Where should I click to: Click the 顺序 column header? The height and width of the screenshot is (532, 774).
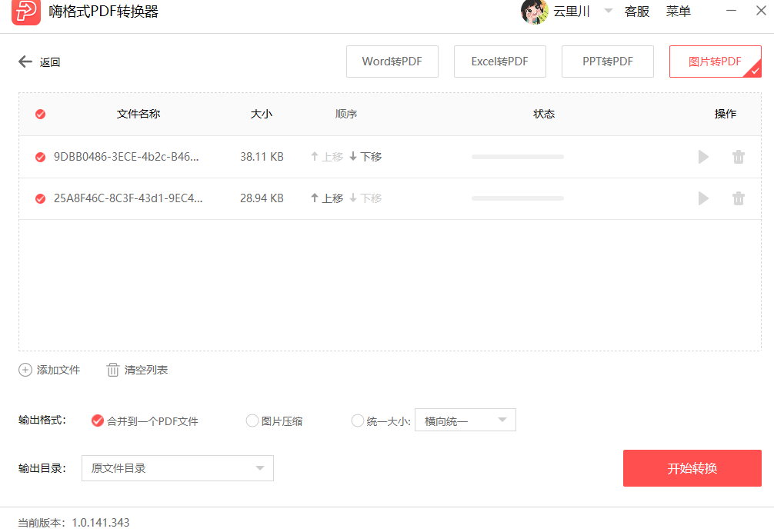tap(346, 114)
